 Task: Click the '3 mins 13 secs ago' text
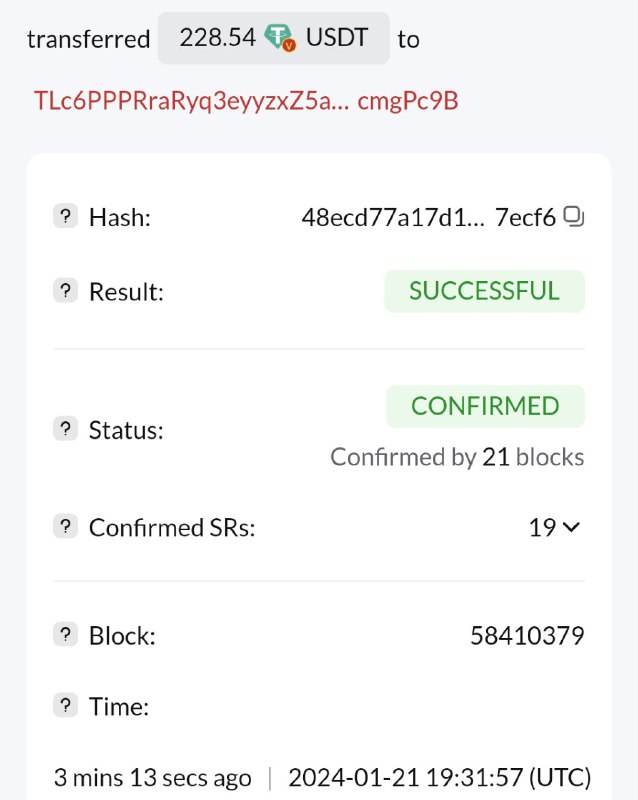pyautogui.click(x=153, y=777)
